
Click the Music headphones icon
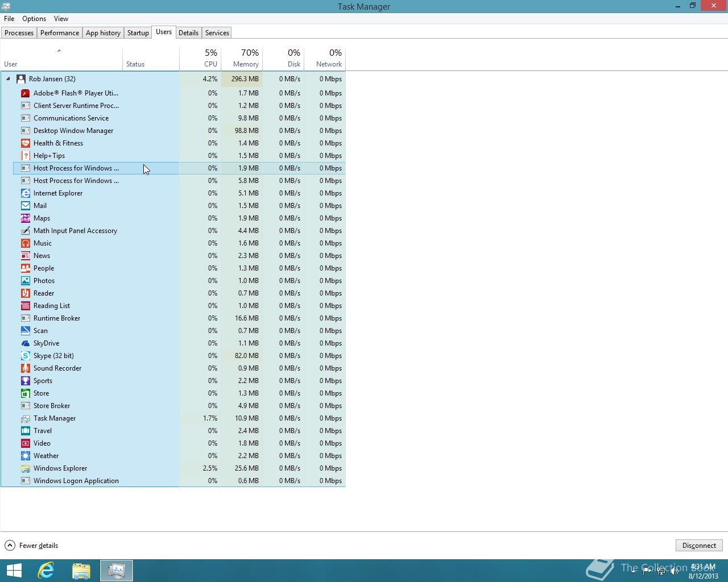pos(25,243)
